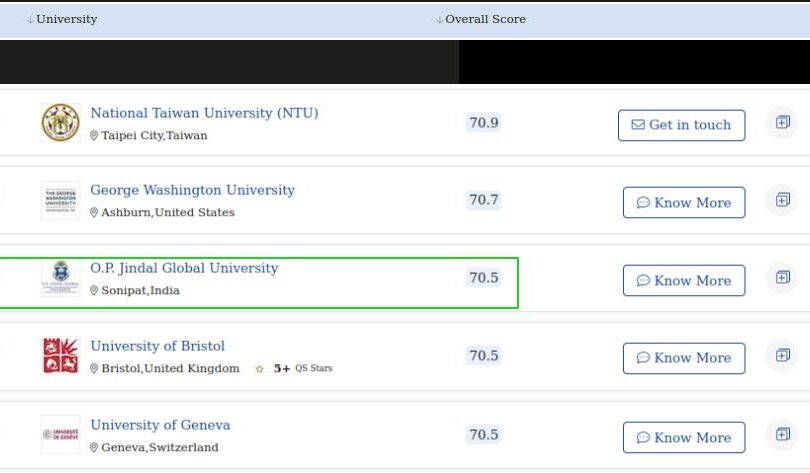Click the 5+ QS Stars rating badge

click(x=293, y=368)
